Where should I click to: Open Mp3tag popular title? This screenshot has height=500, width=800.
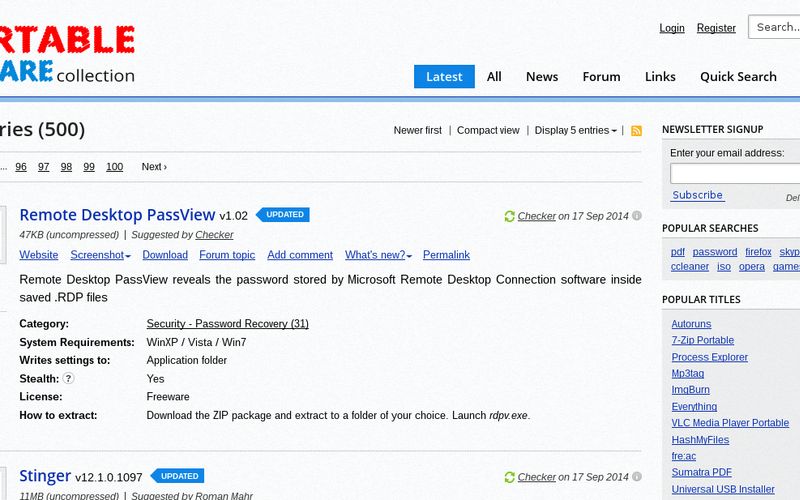click(688, 373)
